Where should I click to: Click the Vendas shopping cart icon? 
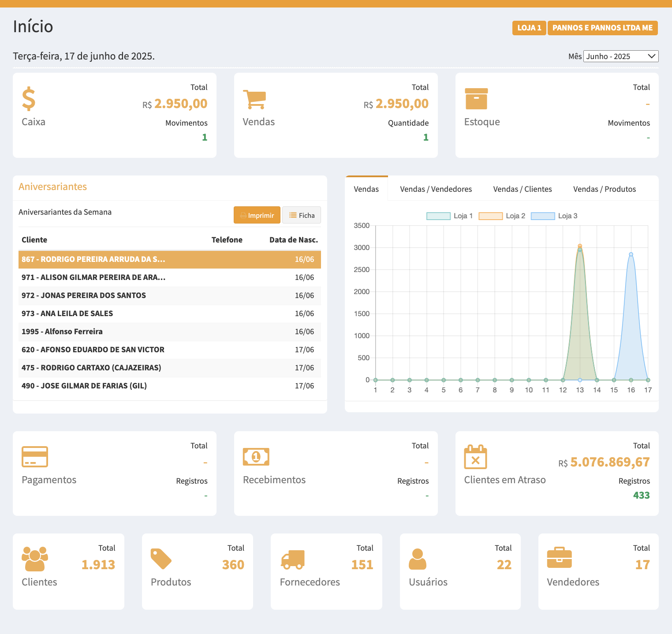[x=254, y=99]
